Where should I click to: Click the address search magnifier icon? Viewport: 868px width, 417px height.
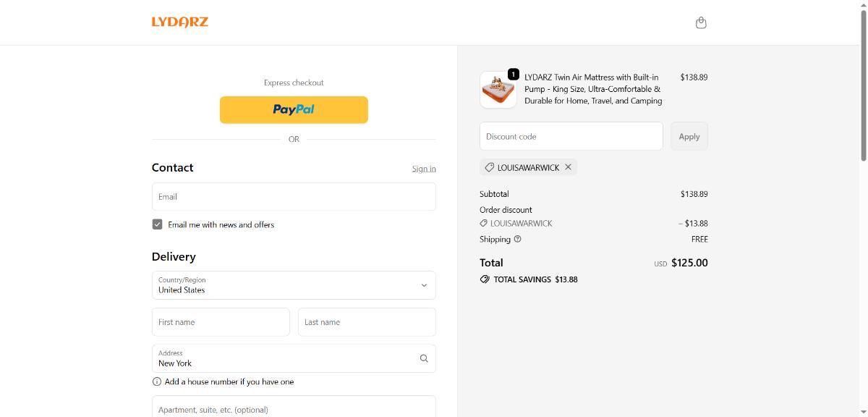(424, 358)
